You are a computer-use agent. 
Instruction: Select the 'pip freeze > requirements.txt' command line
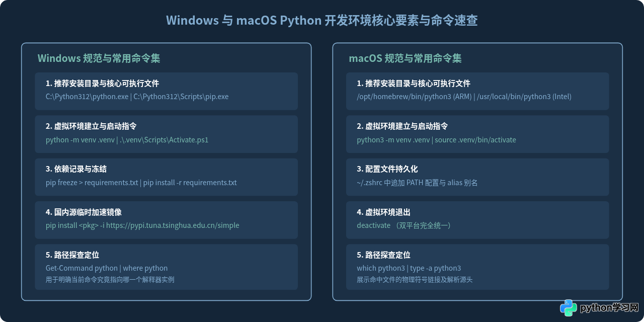click(141, 183)
